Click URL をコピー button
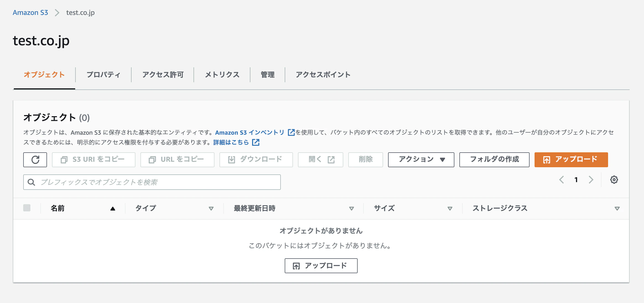This screenshot has width=644, height=303. coord(177,160)
